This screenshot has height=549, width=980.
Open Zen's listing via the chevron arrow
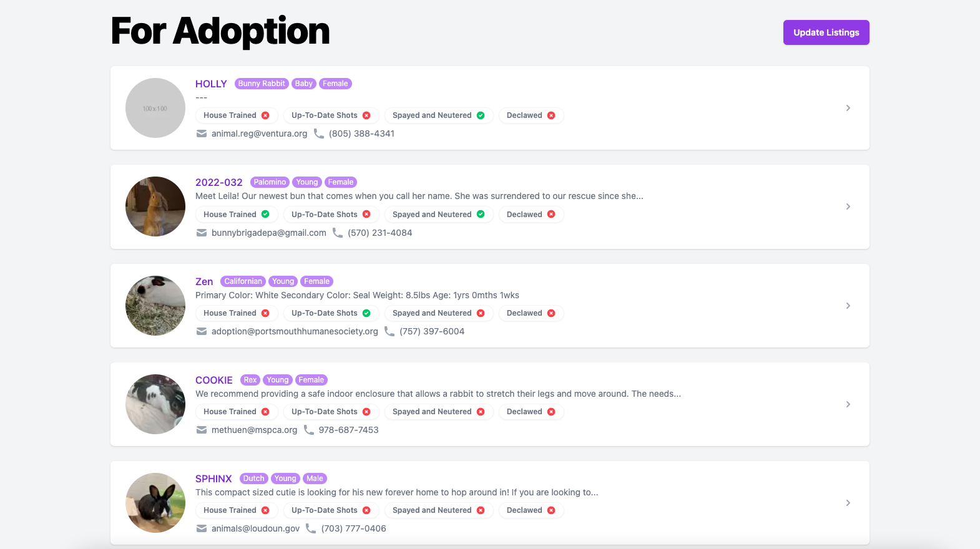tap(848, 306)
